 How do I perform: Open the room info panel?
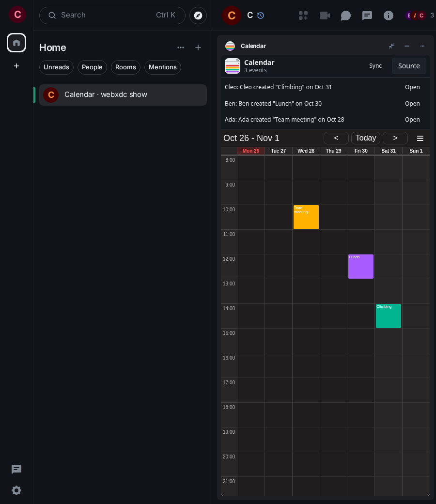coord(389,16)
